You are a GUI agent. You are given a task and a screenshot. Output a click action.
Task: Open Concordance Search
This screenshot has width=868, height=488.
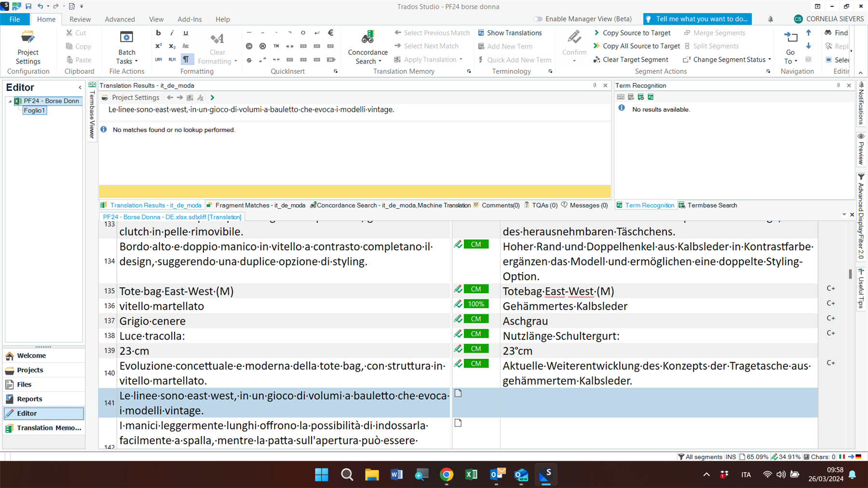click(367, 47)
